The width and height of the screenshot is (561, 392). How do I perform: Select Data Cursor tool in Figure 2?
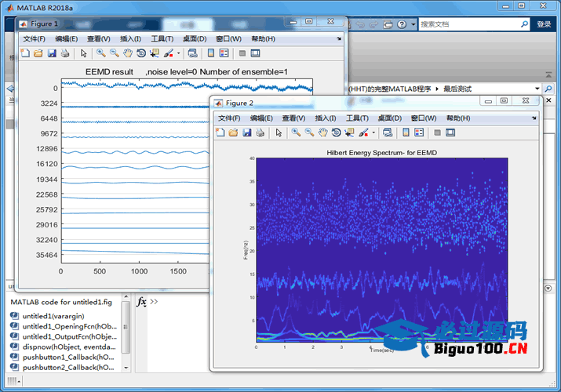350,132
